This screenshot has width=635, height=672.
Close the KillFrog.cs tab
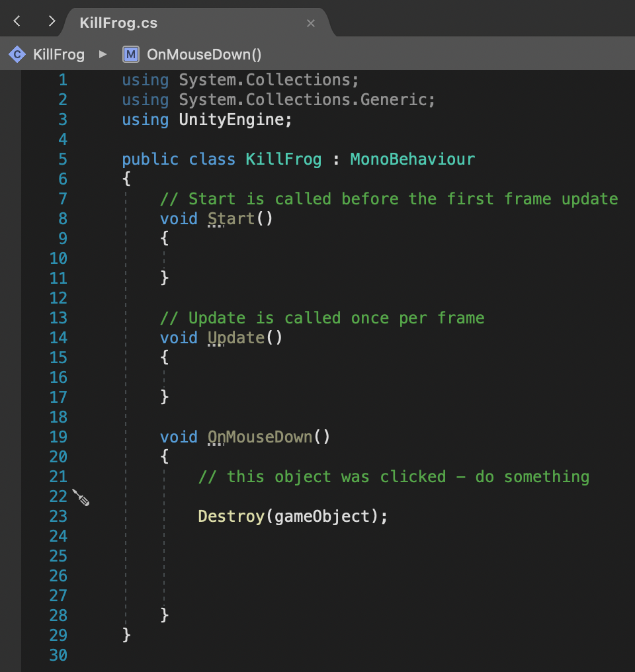(x=311, y=22)
